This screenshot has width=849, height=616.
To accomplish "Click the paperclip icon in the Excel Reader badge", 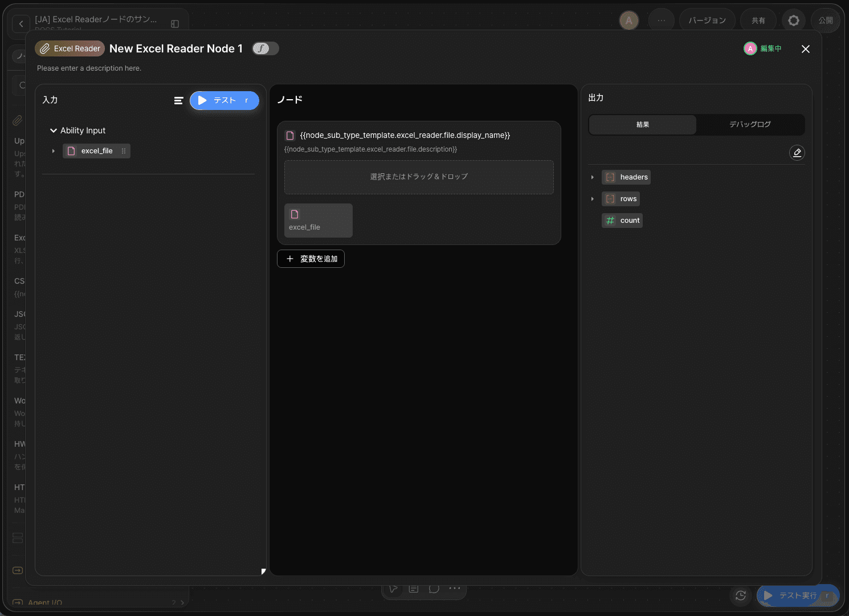I will [x=44, y=48].
